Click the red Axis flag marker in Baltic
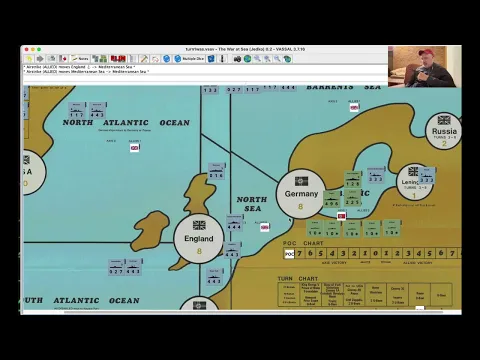 pos(341,216)
